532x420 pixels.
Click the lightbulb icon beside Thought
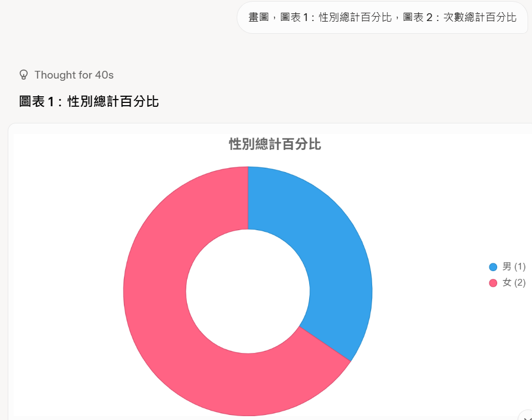click(24, 75)
